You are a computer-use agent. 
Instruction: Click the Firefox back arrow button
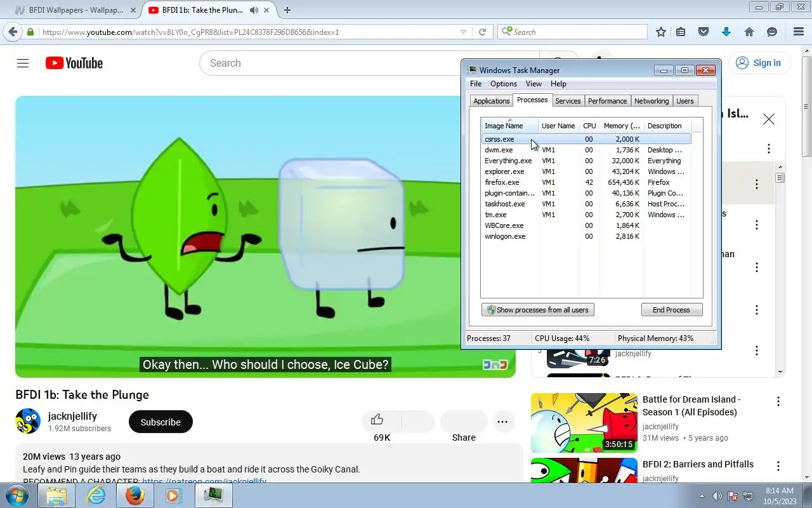pos(13,32)
